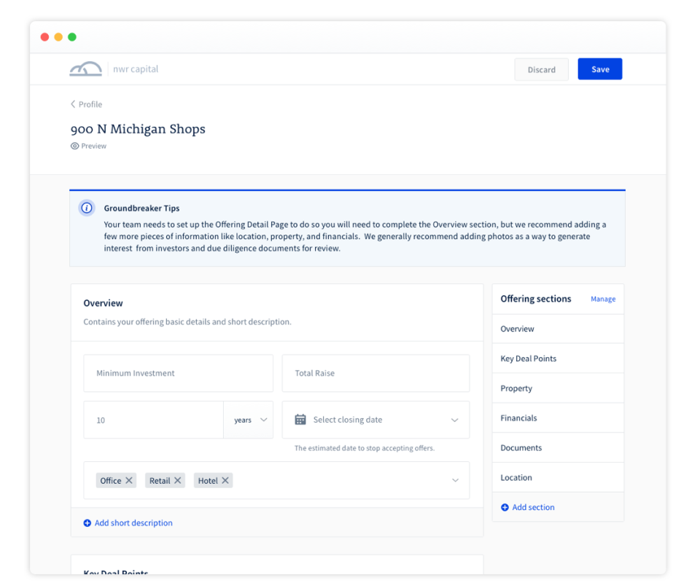Click the nwr capital logo
Screen dimensions: 700x588
[85, 68]
